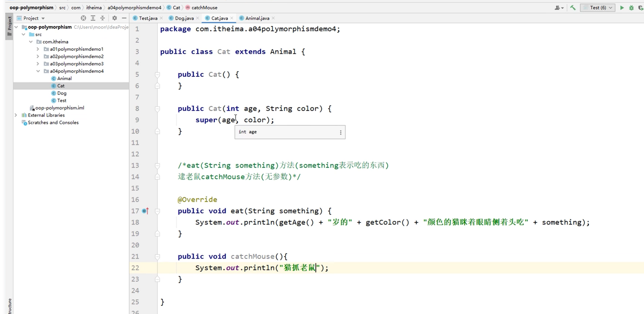Select Opened File in the Project panel

click(x=83, y=18)
